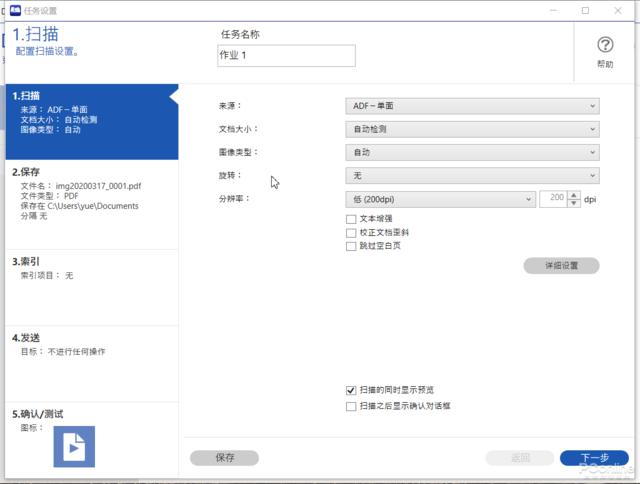Click the 详细设置 button

[561, 266]
